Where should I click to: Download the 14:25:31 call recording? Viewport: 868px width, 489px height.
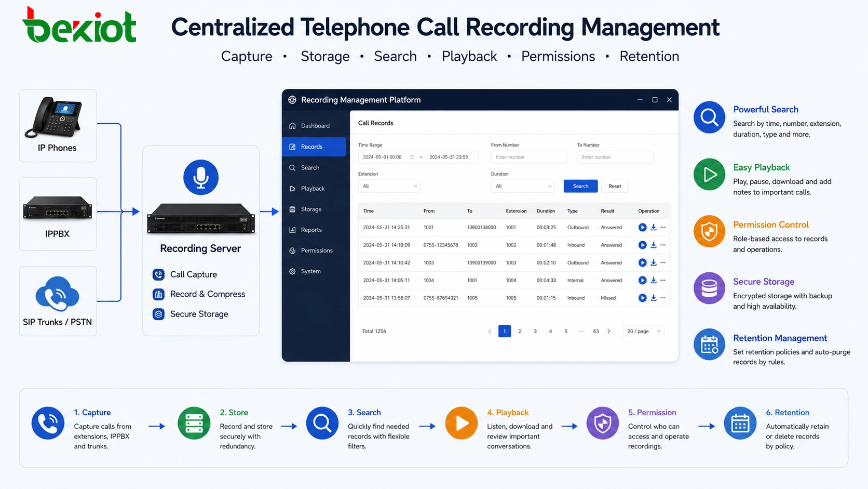(654, 227)
